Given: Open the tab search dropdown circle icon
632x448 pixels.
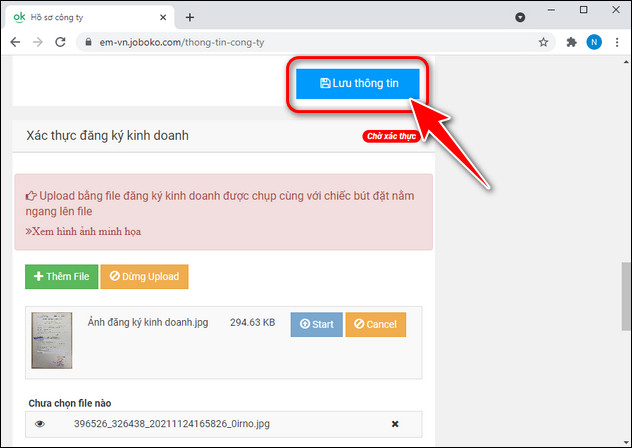Looking at the screenshot, I should (x=520, y=17).
